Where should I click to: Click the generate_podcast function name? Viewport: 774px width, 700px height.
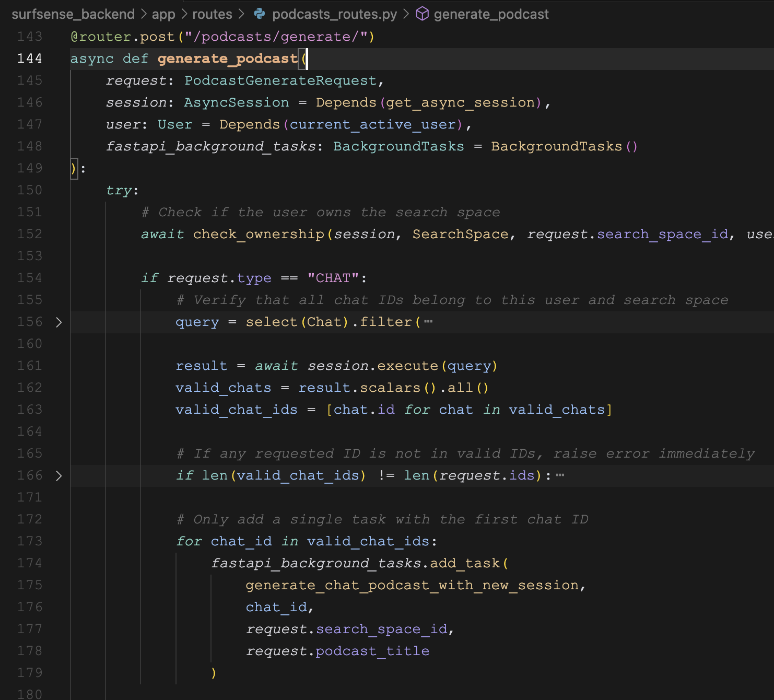(228, 59)
